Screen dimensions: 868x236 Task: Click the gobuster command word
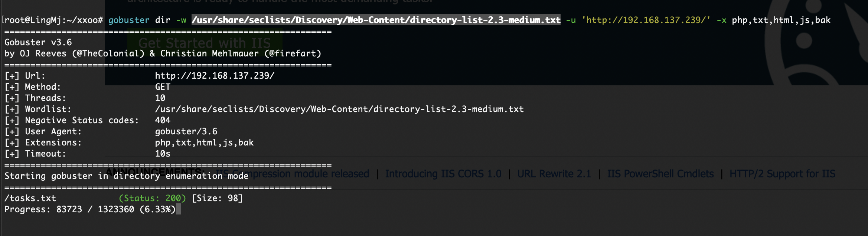[129, 20]
